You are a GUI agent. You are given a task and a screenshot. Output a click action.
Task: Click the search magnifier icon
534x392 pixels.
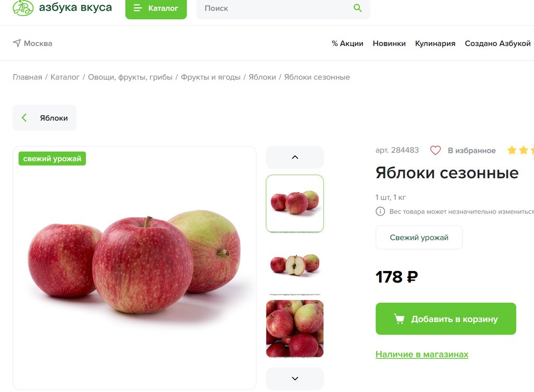click(x=357, y=8)
